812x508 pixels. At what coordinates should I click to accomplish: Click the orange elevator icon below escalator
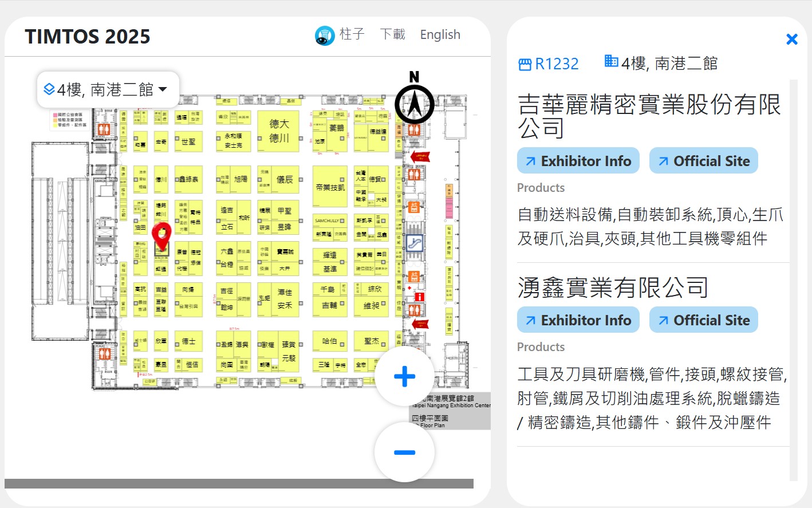(x=415, y=277)
